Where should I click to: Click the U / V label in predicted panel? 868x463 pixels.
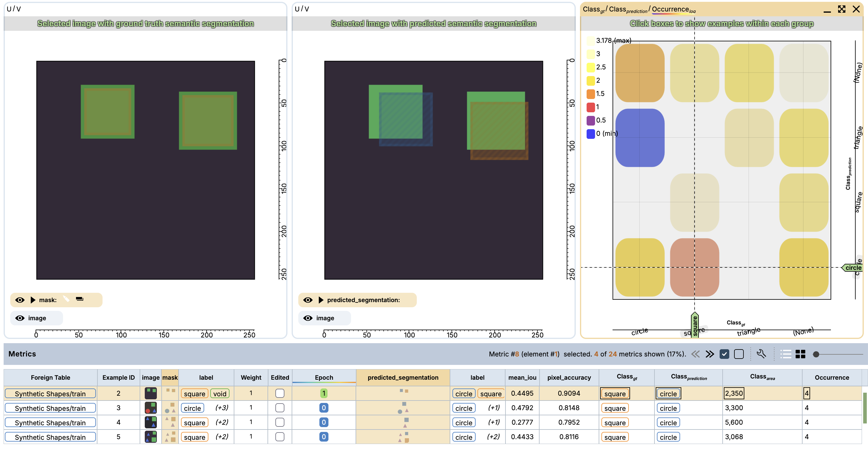tap(302, 9)
